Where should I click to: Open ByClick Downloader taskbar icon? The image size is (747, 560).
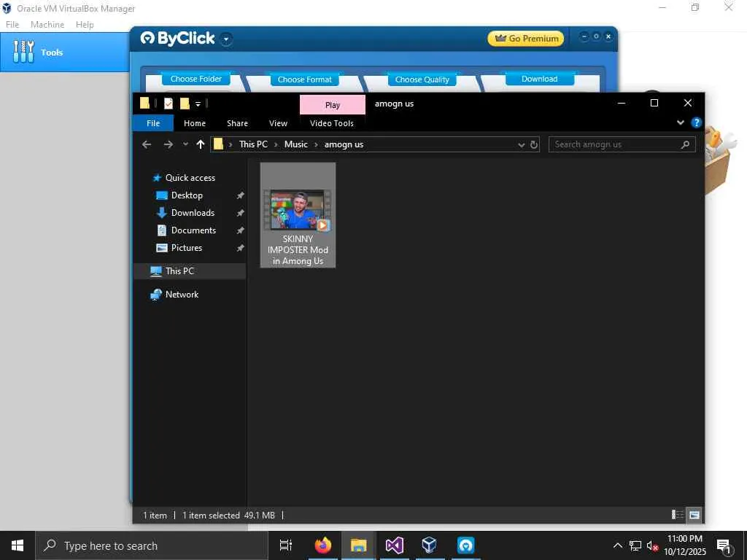tap(465, 545)
